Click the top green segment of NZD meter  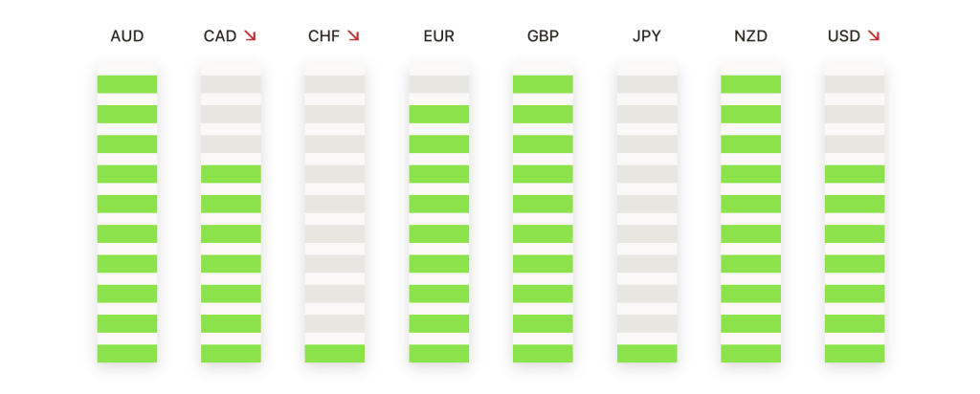(750, 84)
